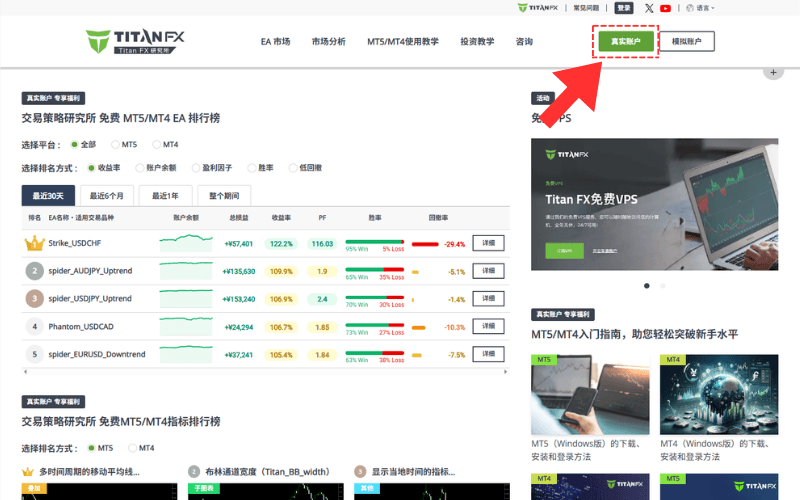The width and height of the screenshot is (800, 500).
Task: Click the gold crown rank icon for Strike_USDCHF
Action: coord(34,243)
